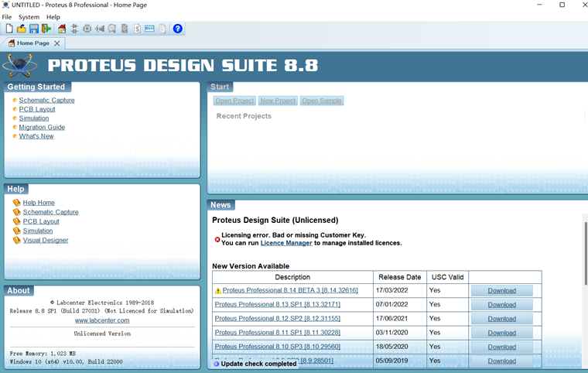Visit the www.labcenter.com link

click(102, 320)
